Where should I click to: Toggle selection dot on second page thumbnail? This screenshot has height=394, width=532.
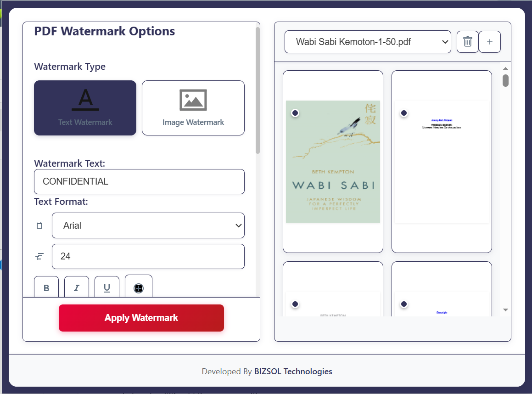[404, 113]
